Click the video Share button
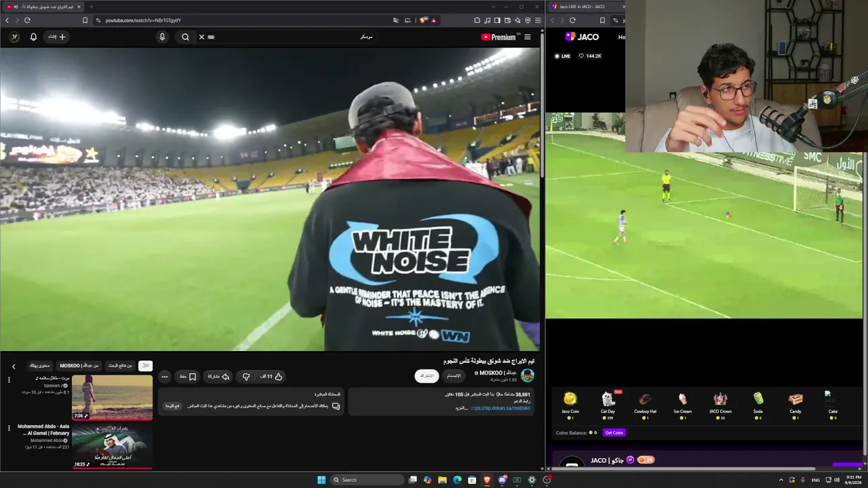Screen dimensions: 868x488 point(218,376)
